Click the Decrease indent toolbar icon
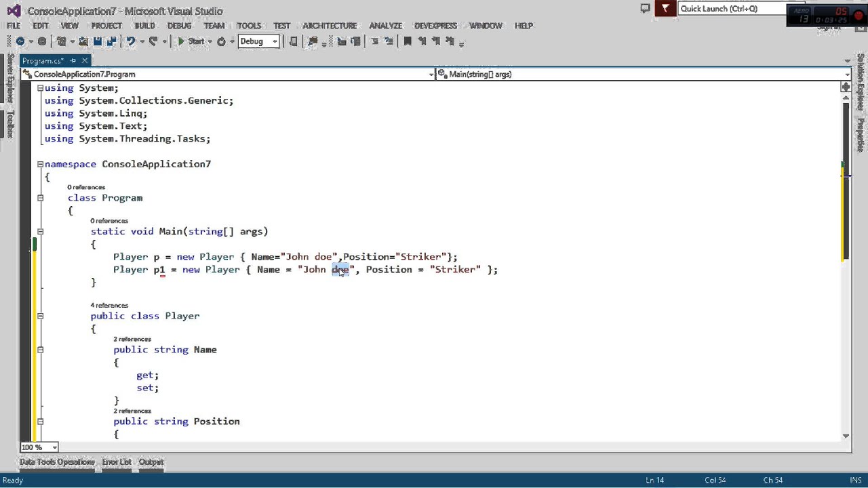Image resolution: width=868 pixels, height=488 pixels. 374,41
